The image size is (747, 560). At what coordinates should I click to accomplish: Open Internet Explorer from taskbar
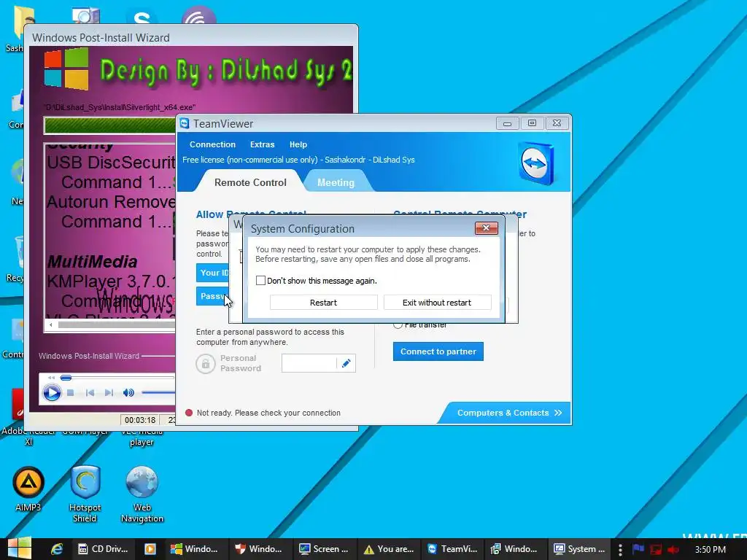[x=57, y=549]
